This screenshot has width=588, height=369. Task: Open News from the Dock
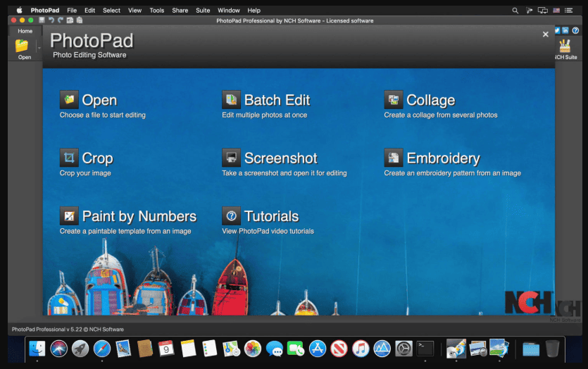coord(339,349)
